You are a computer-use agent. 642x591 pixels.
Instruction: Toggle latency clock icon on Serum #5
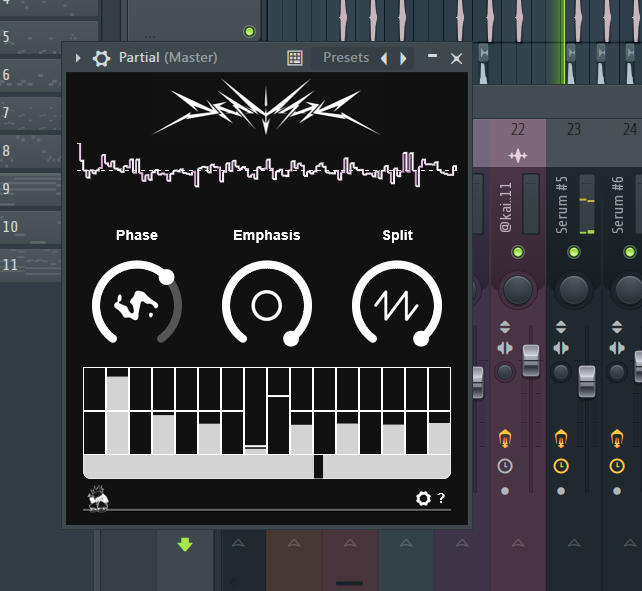[561, 466]
